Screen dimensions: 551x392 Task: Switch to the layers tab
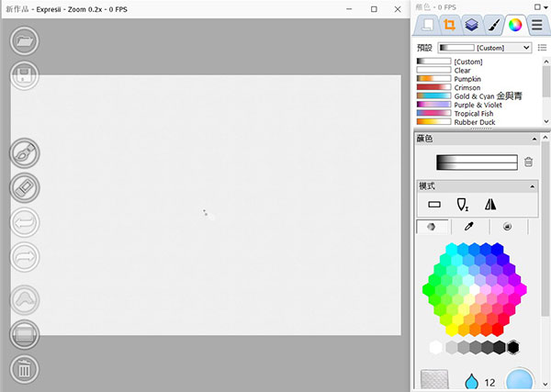tap(471, 26)
